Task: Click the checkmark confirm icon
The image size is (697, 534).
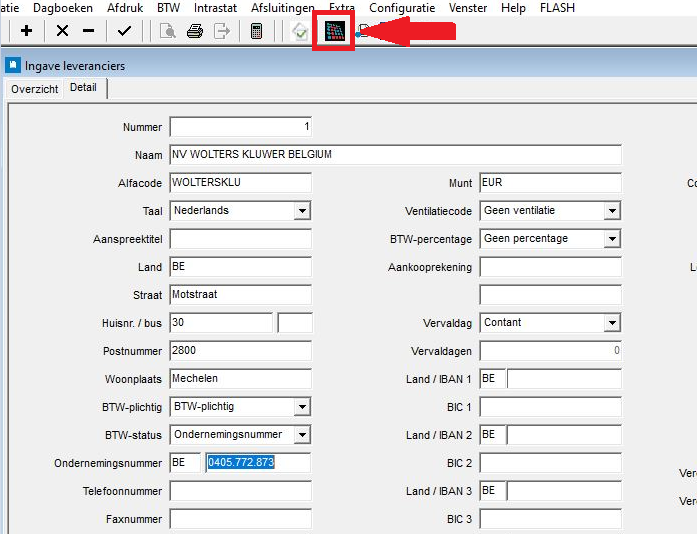Action: [x=124, y=31]
